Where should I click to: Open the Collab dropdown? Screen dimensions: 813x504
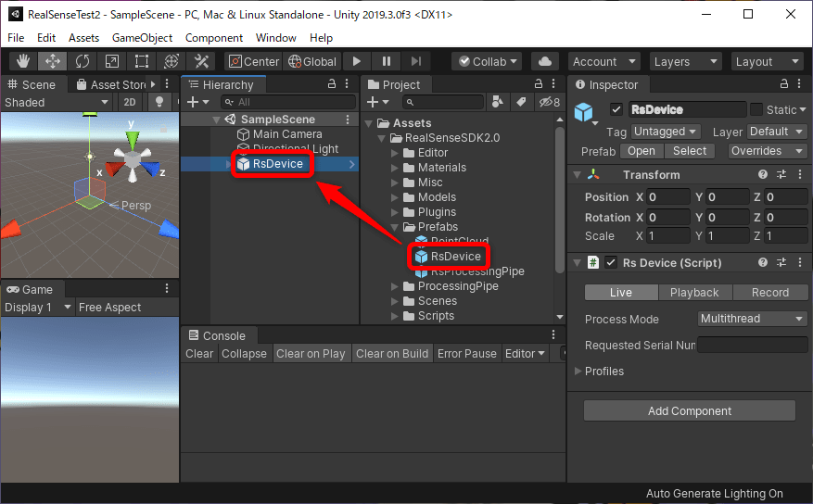(488, 62)
